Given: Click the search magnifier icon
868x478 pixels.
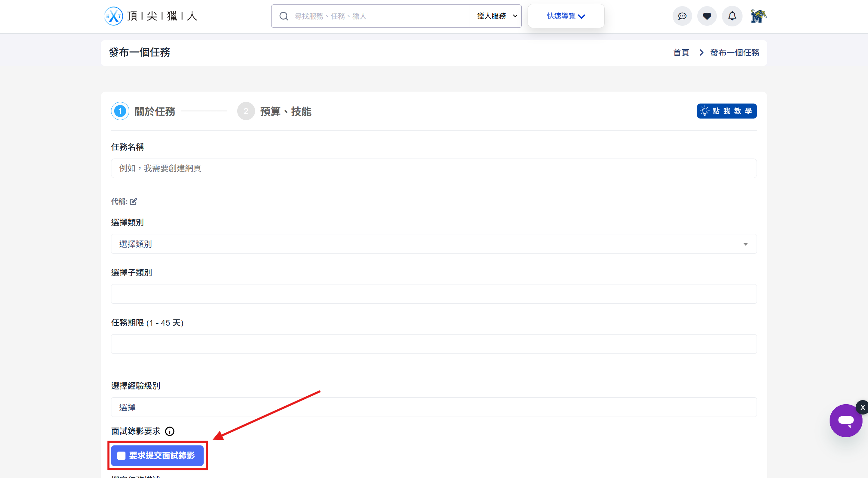Looking at the screenshot, I should click(284, 16).
